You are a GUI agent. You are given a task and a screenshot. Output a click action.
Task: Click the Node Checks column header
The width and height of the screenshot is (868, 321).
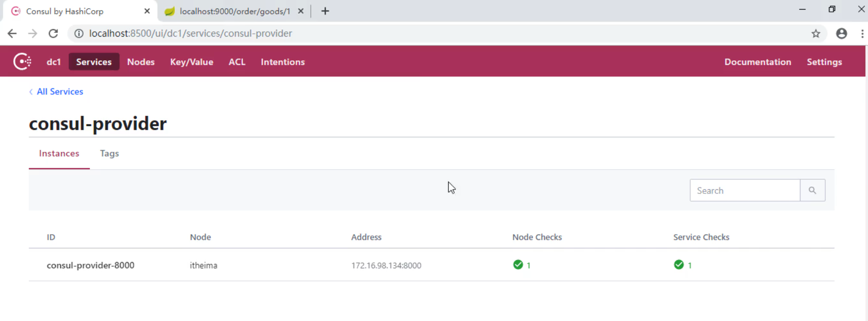click(x=537, y=237)
